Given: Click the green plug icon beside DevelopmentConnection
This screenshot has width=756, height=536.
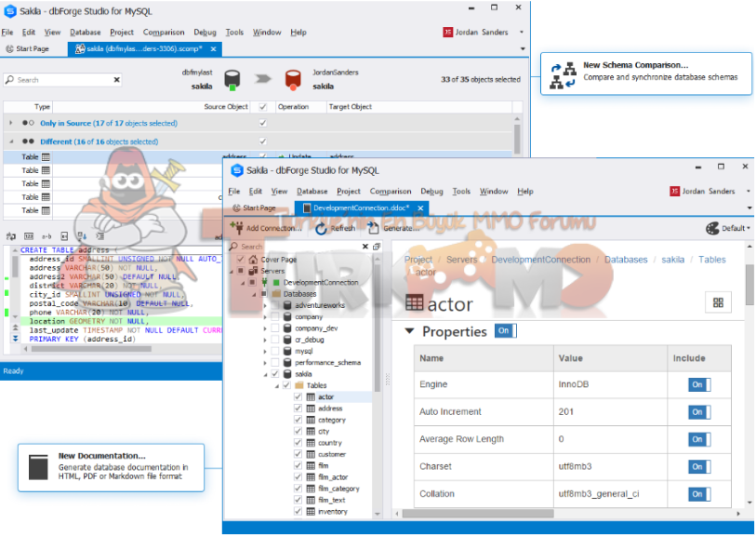Looking at the screenshot, I should click(x=264, y=282).
